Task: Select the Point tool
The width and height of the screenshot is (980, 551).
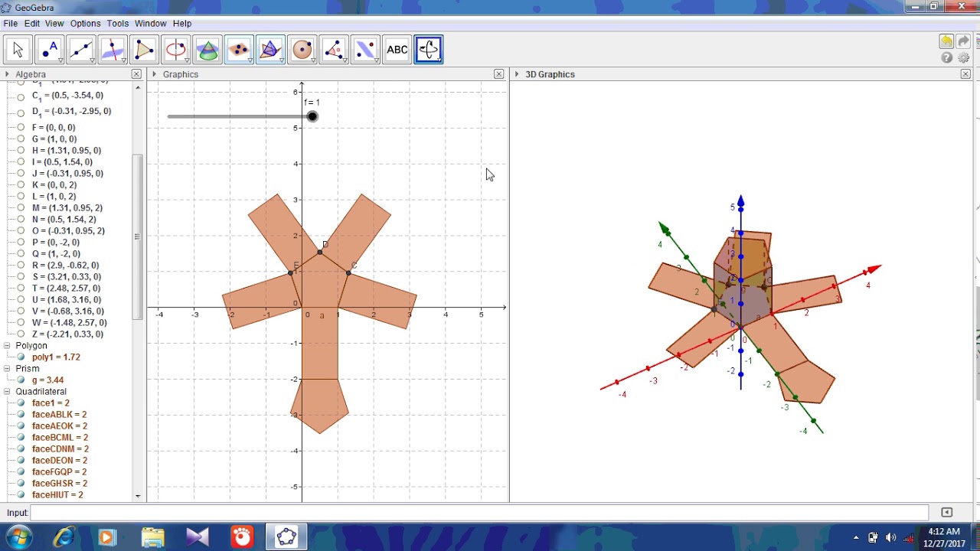Action: (x=49, y=50)
